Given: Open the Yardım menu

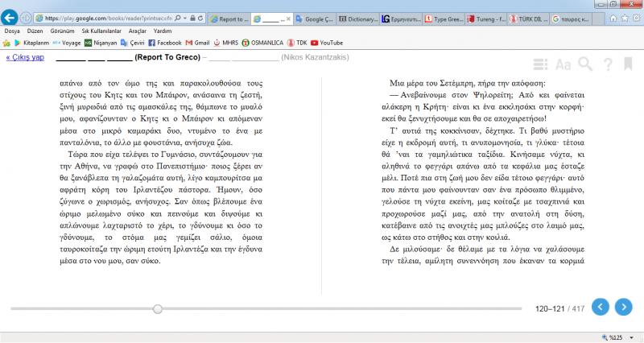Looking at the screenshot, I should coord(163,31).
